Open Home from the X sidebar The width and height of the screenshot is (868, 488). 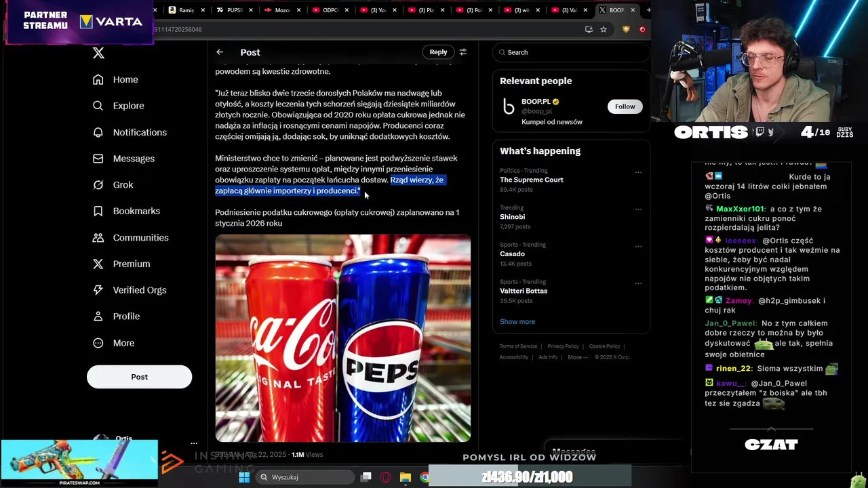(x=115, y=79)
